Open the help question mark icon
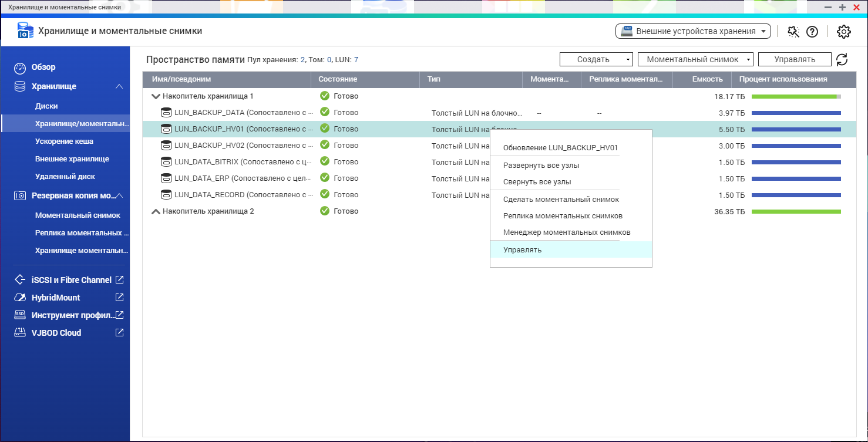 [x=812, y=31]
